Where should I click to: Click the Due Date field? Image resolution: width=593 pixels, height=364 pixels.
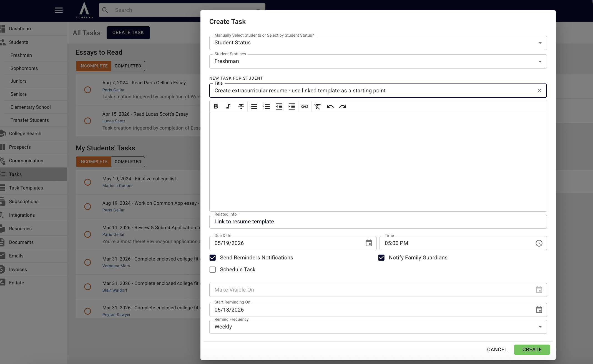[x=293, y=243]
